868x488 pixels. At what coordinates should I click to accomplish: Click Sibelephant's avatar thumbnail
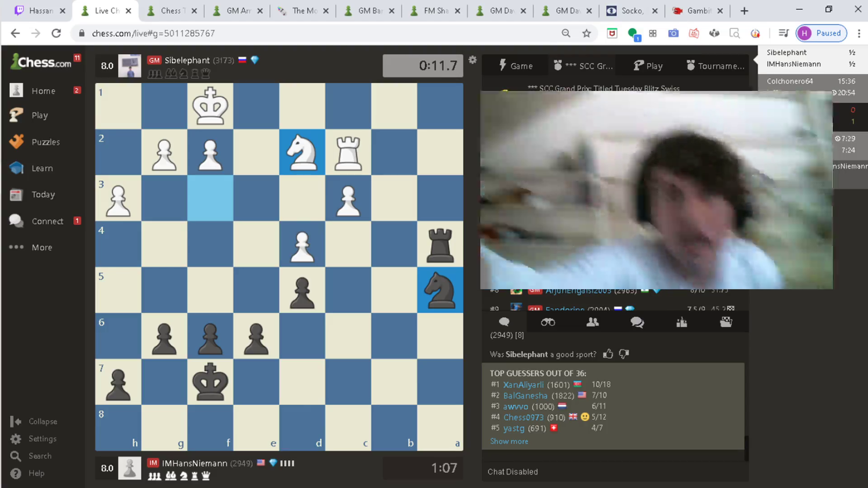click(130, 66)
